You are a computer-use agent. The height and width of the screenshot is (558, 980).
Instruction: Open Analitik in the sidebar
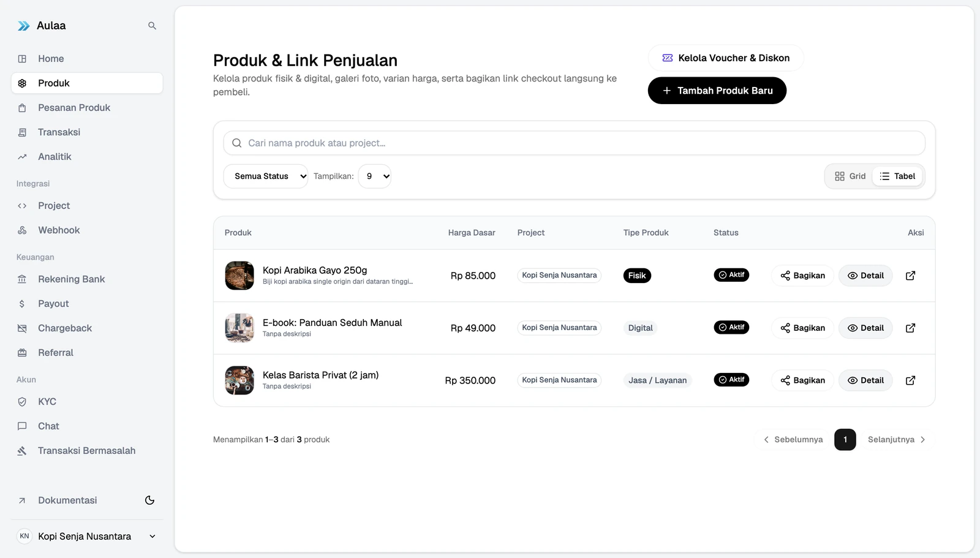pyautogui.click(x=87, y=157)
